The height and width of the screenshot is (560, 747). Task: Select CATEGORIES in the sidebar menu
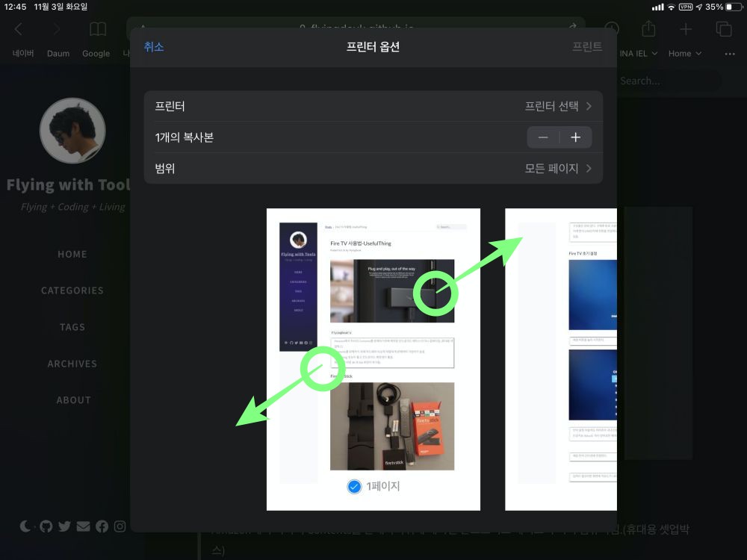click(72, 290)
